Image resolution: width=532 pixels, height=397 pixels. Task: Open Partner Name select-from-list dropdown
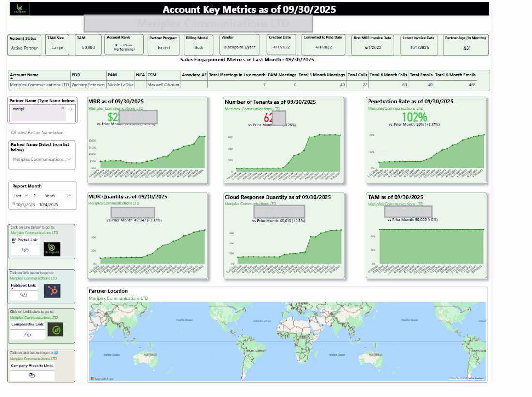pyautogui.click(x=42, y=159)
